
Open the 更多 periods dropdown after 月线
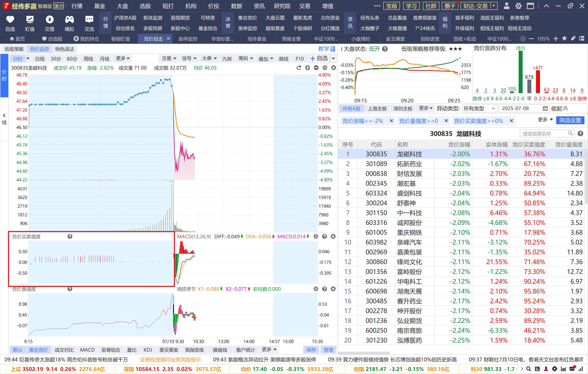pos(122,59)
